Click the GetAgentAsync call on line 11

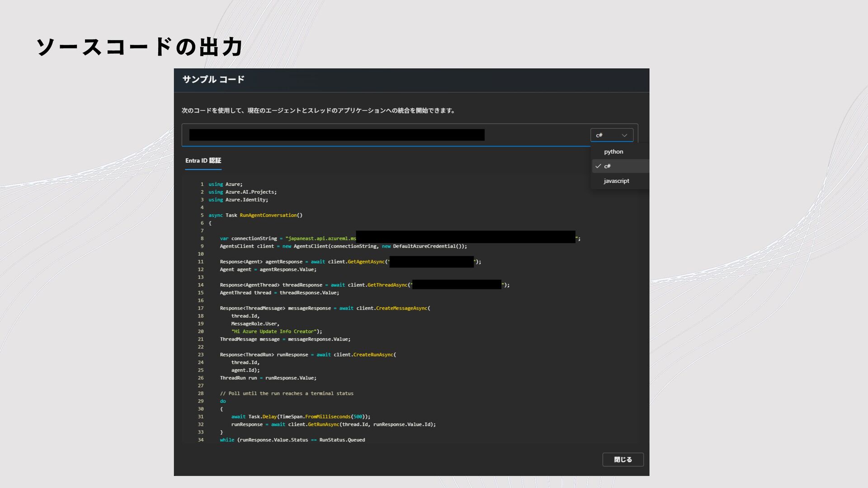coord(366,262)
